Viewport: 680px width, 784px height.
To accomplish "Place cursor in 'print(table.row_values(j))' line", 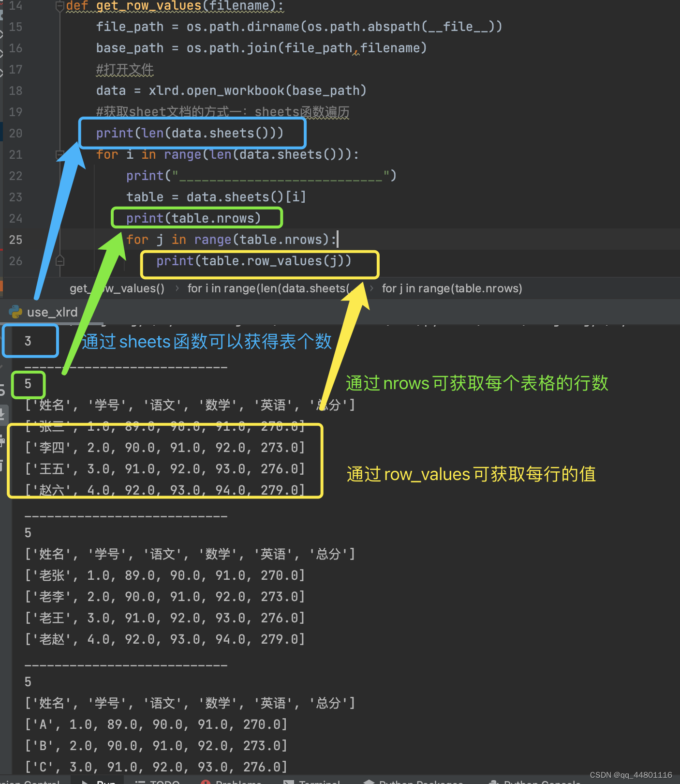I will coord(254,261).
